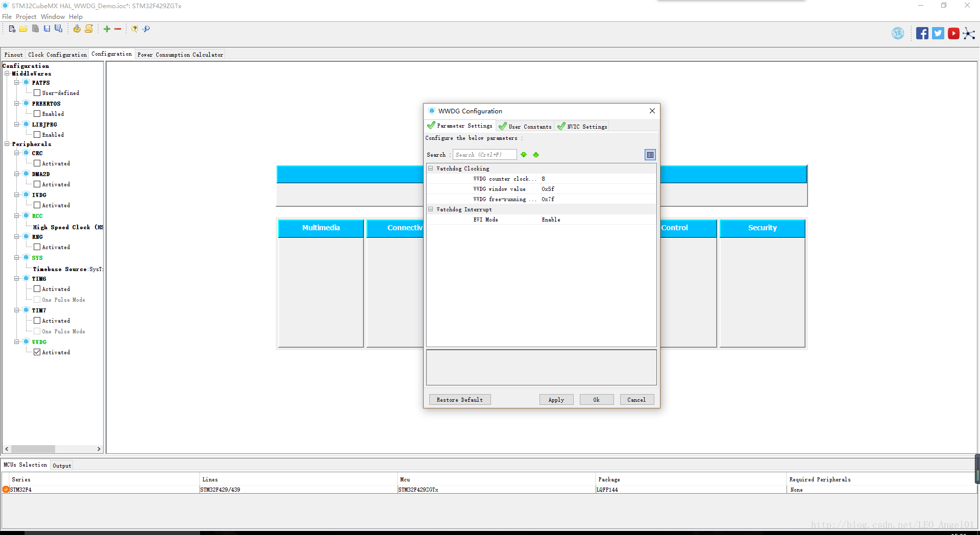
Task: Click the blue info bubble icon
Action: (x=146, y=29)
